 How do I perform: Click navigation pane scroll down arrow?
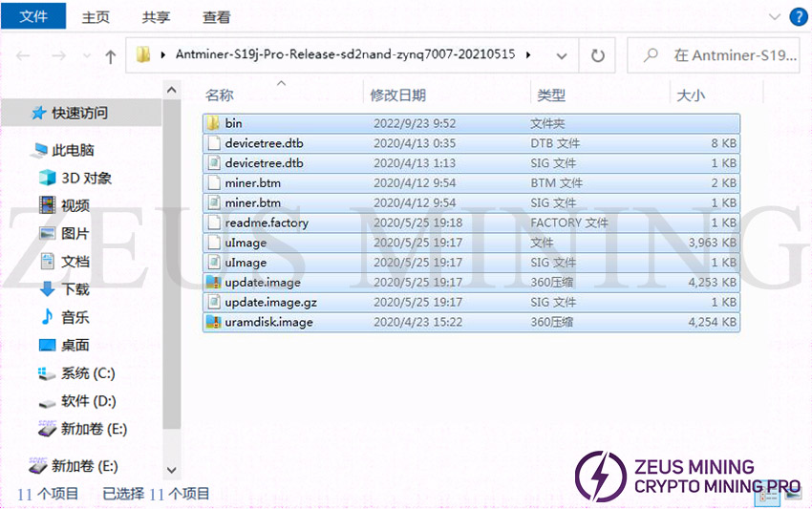171,470
